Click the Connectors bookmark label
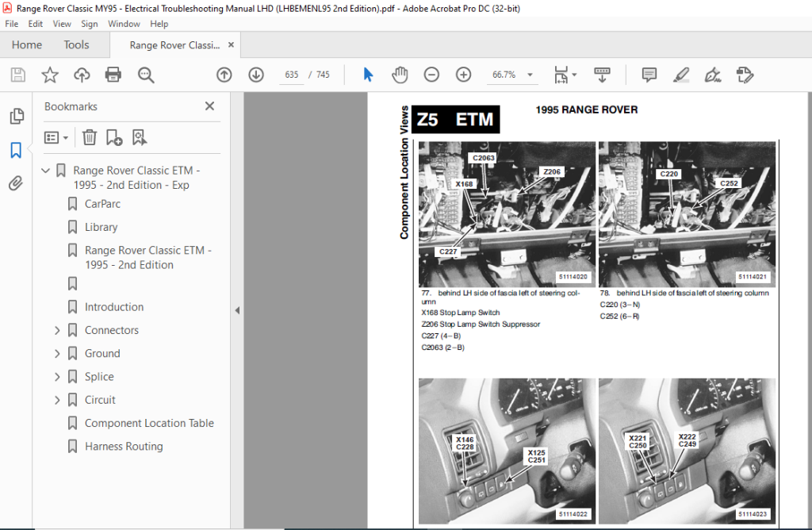The image size is (812, 530). 112,330
